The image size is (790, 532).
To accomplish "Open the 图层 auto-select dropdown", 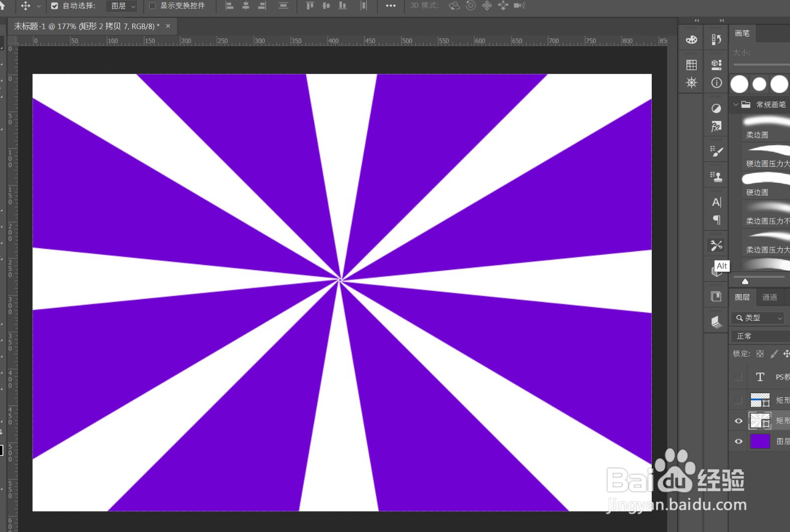I will [x=122, y=6].
